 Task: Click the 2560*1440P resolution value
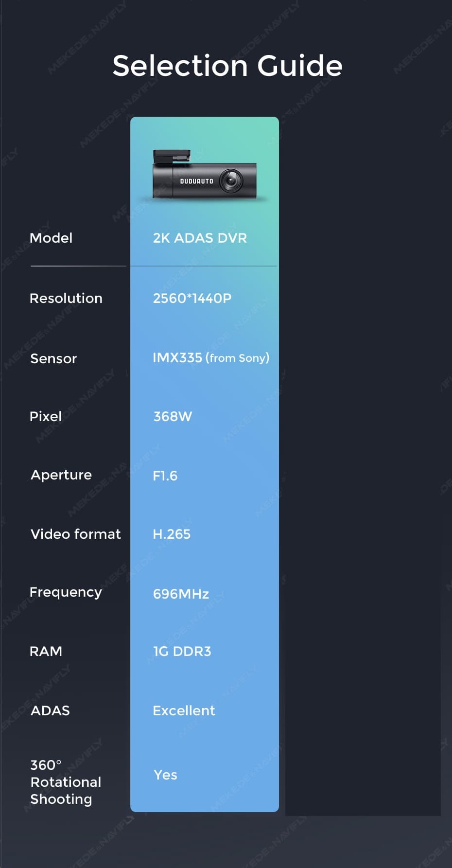point(192,298)
